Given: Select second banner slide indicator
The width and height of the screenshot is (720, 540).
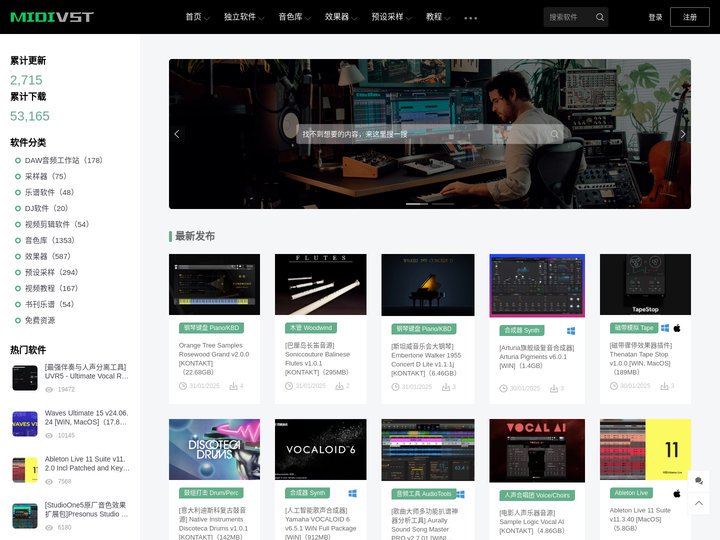Looking at the screenshot, I should coord(443,203).
